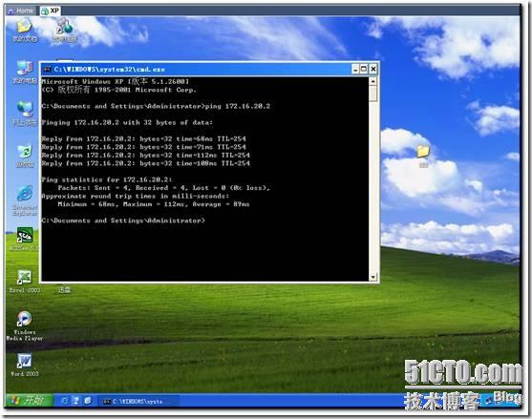Click the reply line with time=68ms
Image resolution: width=532 pixels, height=419 pixels.
click(143, 138)
